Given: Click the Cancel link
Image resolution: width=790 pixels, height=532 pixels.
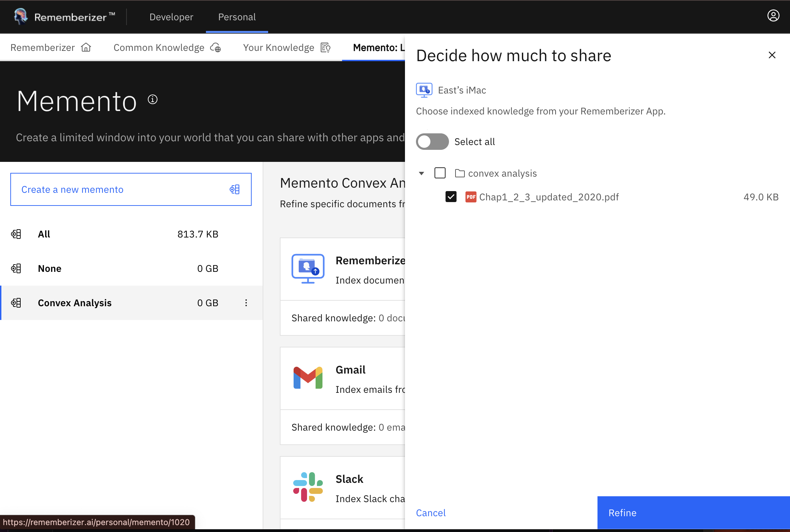Looking at the screenshot, I should 431,513.
